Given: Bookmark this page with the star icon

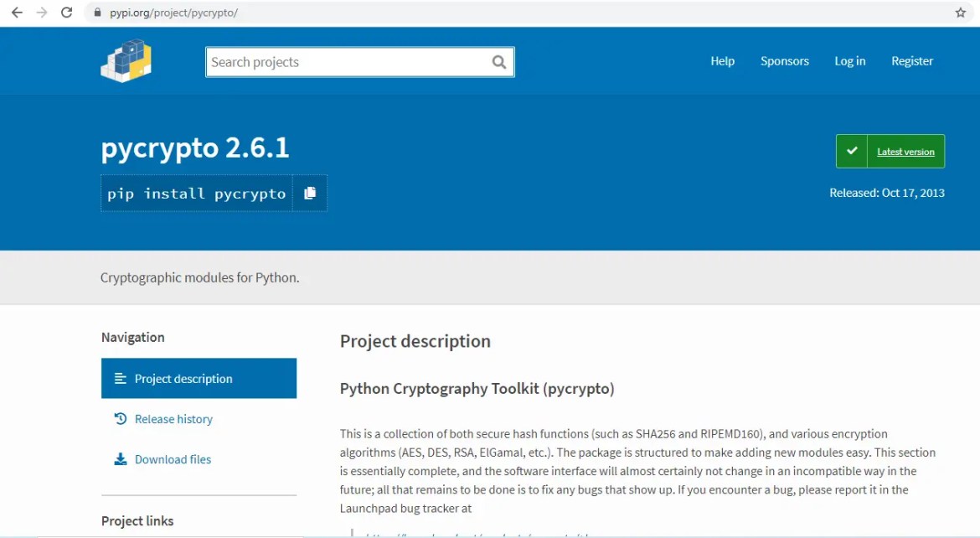Looking at the screenshot, I should click(x=961, y=13).
